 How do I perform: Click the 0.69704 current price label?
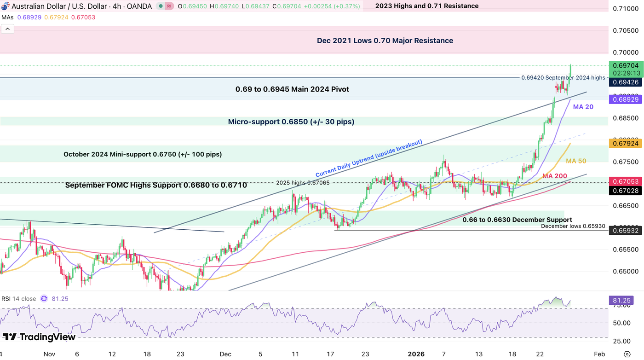(x=625, y=66)
